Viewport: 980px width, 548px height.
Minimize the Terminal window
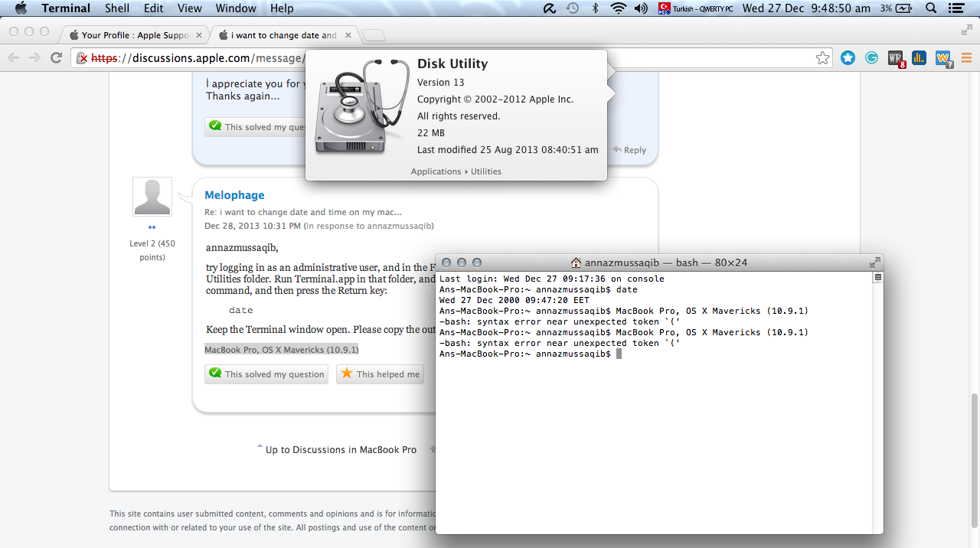tap(462, 263)
